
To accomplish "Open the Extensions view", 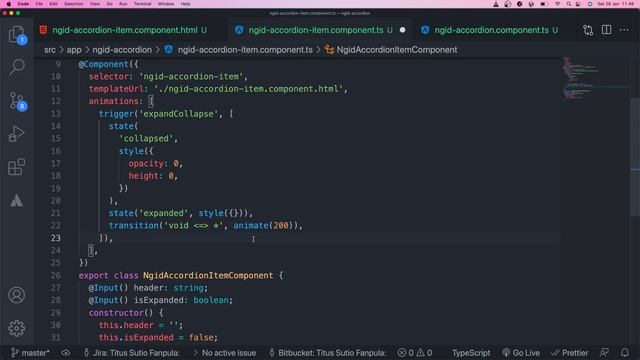I will click(16, 167).
